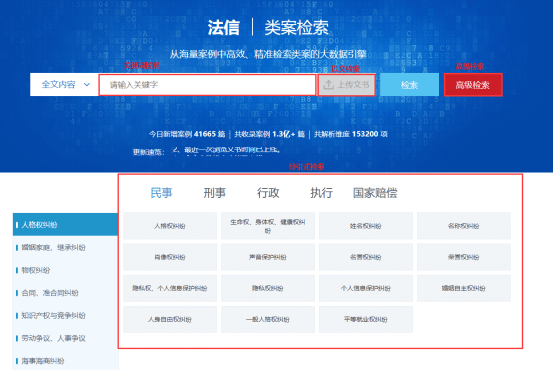The image size is (554, 370).
Task: Choose 婚姻家庭、继承纠纷 in the sidebar
Action: click(x=65, y=247)
